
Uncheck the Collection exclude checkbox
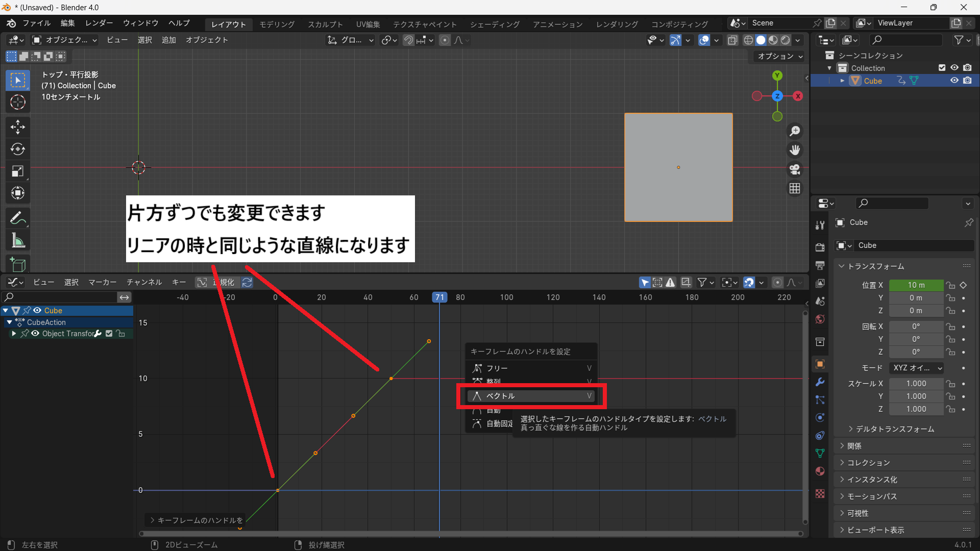942,68
